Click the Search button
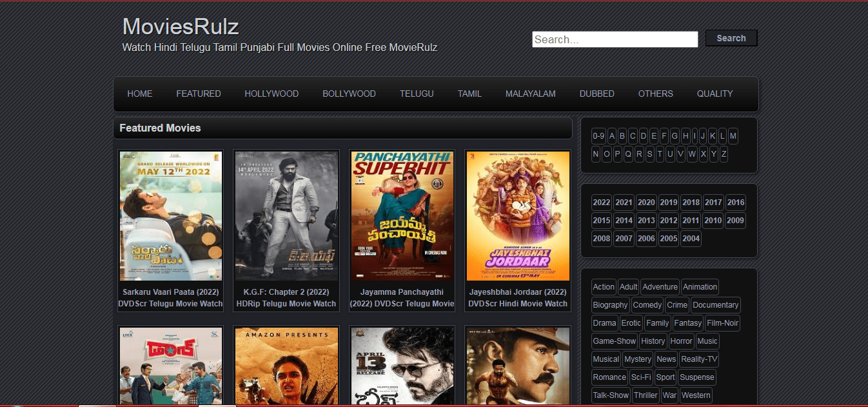The image size is (868, 407). 731,38
